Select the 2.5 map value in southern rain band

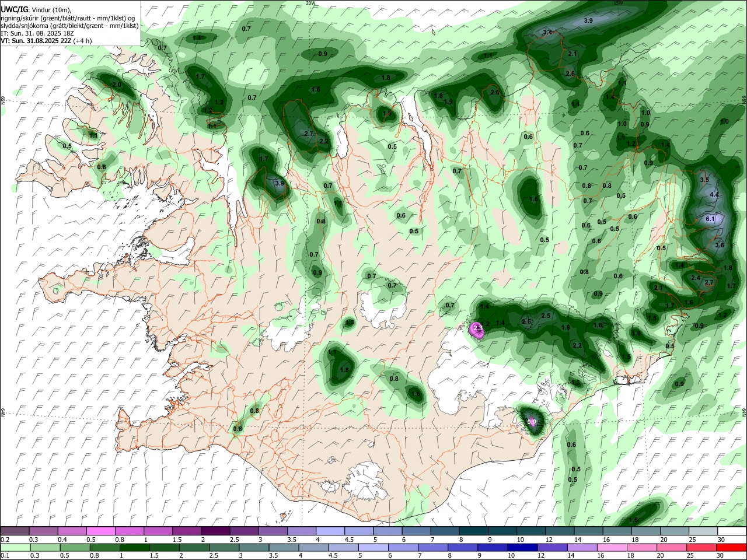[546, 316]
